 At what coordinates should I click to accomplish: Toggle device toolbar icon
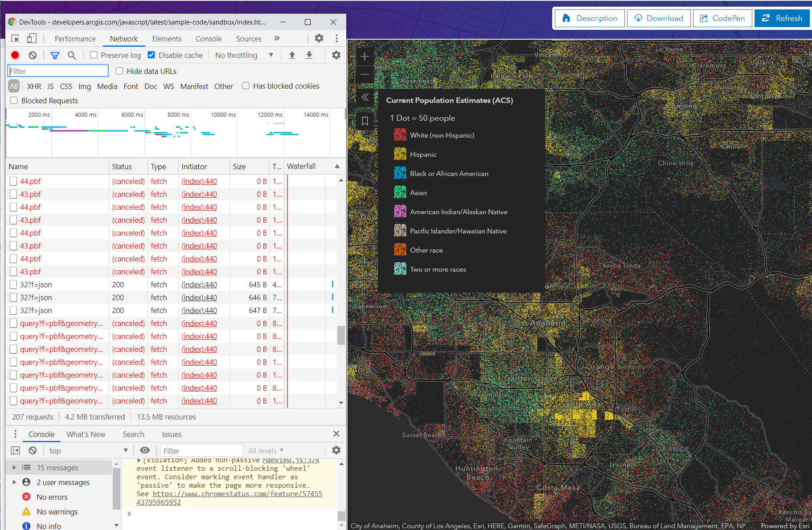point(32,38)
